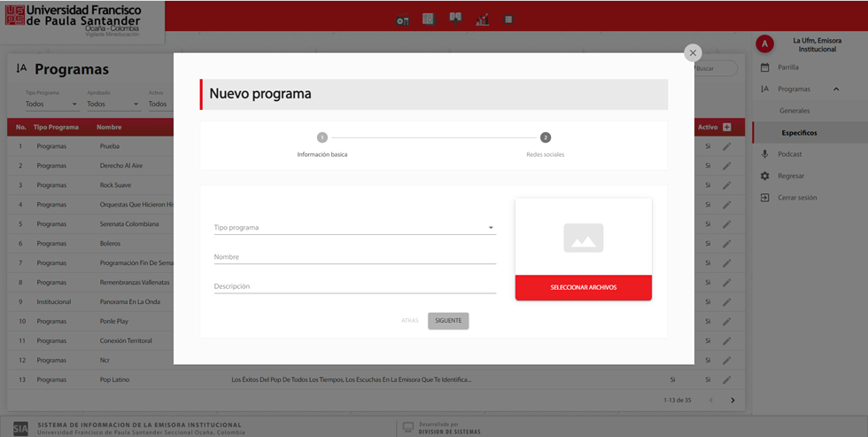Click the radio icon in top bar
The width and height of the screenshot is (868, 437).
click(x=403, y=20)
